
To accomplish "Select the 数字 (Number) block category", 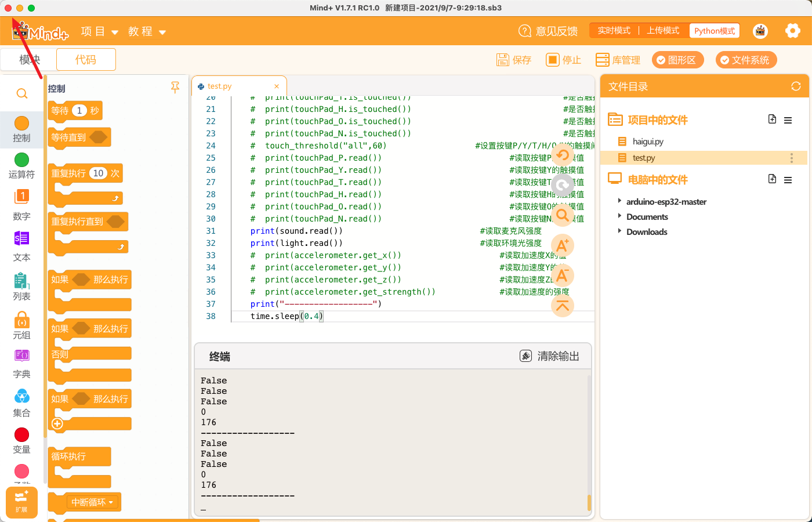I will [21, 205].
